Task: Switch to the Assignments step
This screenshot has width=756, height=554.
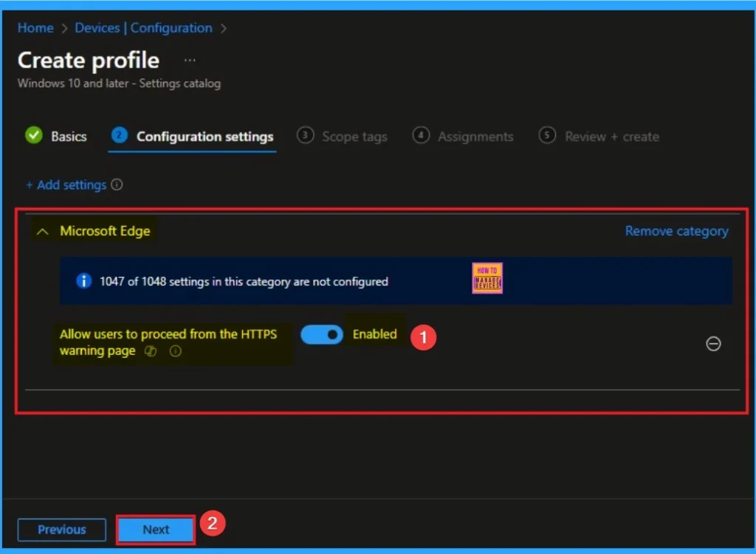Action: (x=463, y=136)
